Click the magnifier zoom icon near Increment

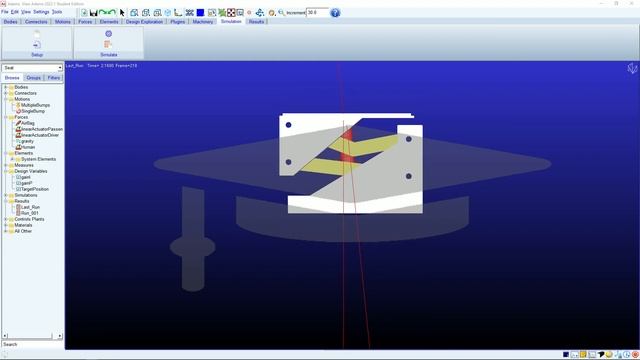click(x=281, y=13)
